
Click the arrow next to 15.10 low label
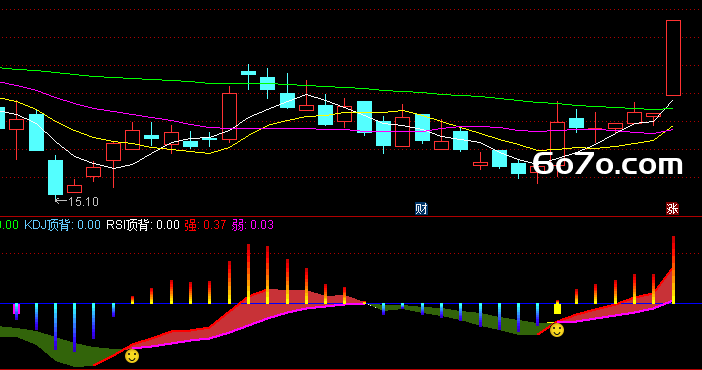[x=60, y=201]
